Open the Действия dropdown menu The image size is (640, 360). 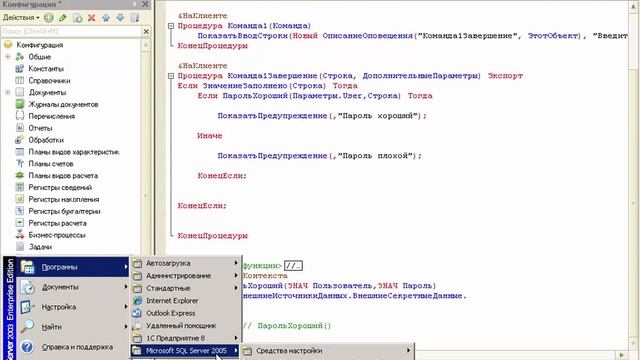(21, 18)
